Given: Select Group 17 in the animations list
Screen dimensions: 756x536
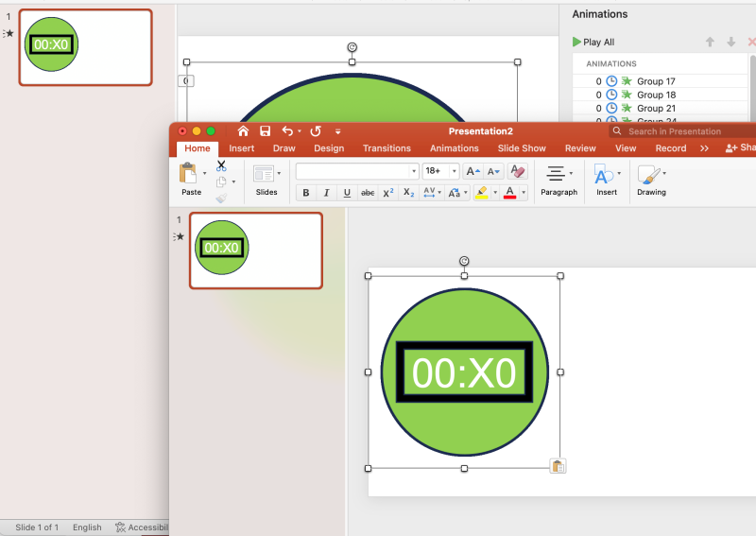Looking at the screenshot, I should click(x=660, y=81).
